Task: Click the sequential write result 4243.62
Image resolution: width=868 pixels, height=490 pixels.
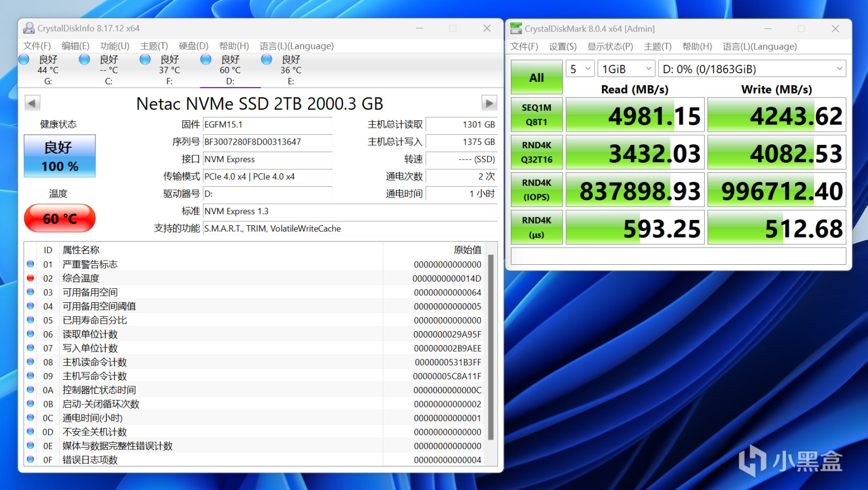Action: [776, 115]
